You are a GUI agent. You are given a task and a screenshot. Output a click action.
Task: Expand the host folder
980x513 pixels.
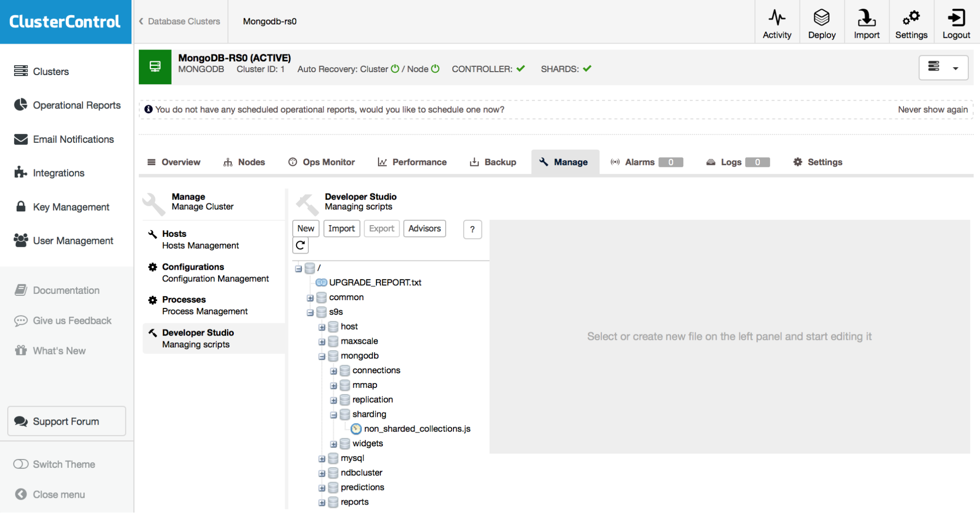[x=322, y=327]
